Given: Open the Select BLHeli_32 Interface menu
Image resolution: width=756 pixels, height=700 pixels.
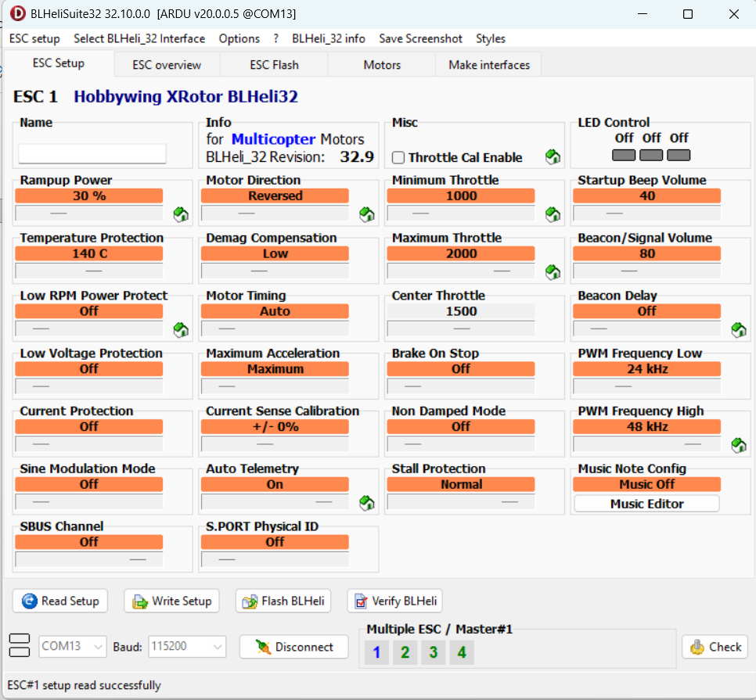Looking at the screenshot, I should (139, 38).
